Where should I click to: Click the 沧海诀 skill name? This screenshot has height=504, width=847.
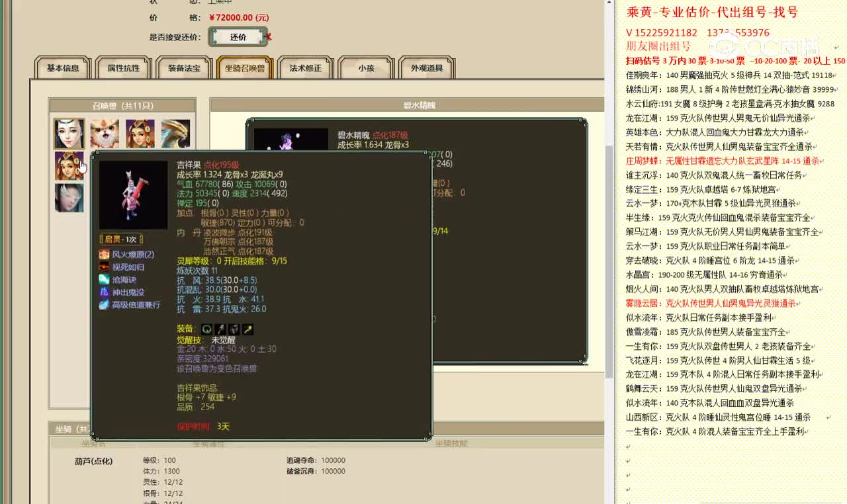(x=124, y=280)
